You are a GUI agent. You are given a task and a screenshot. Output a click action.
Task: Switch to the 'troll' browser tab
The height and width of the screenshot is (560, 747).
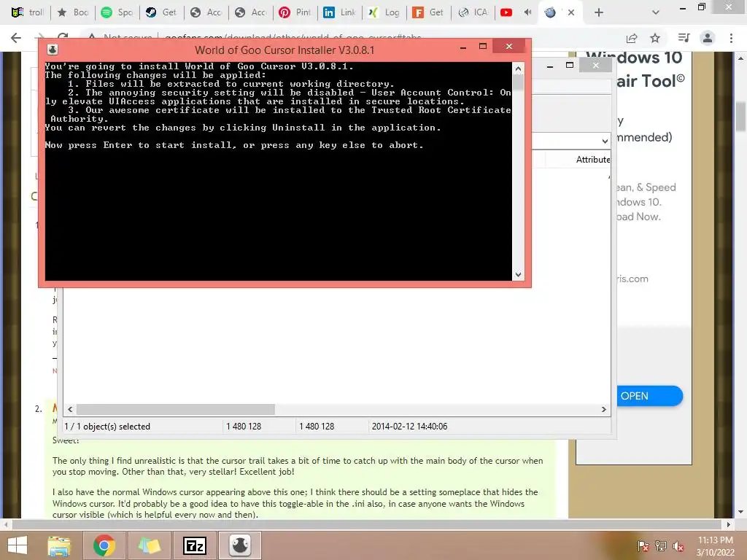pos(27,12)
